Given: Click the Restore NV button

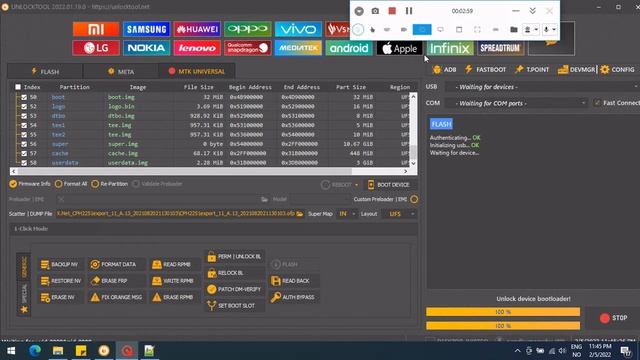Looking at the screenshot, I should (61, 281).
